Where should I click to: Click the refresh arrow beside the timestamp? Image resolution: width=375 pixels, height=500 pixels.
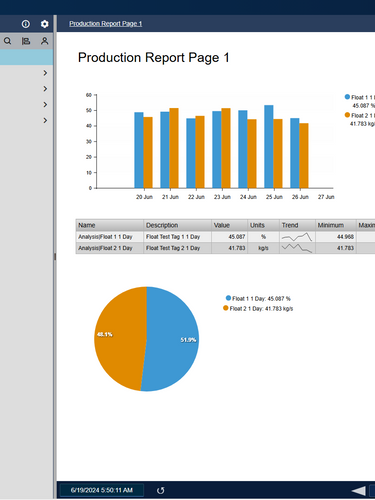160,490
